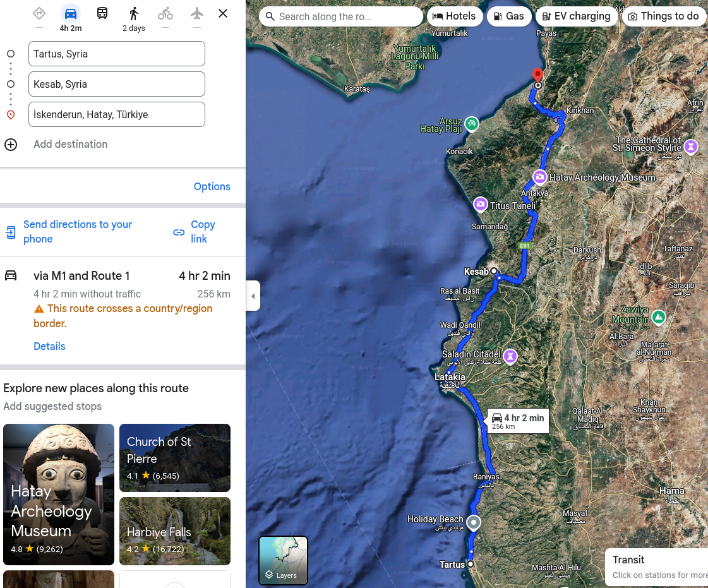Edit the Tartus, Syria starting point field

[117, 54]
